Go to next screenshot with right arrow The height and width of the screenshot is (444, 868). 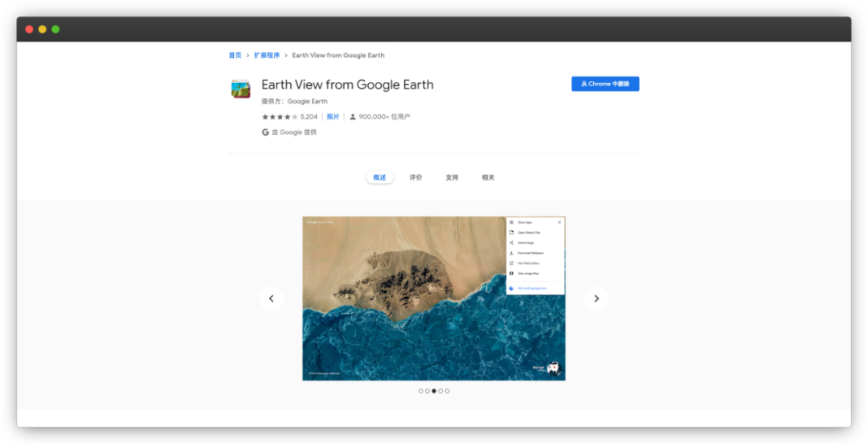click(596, 299)
